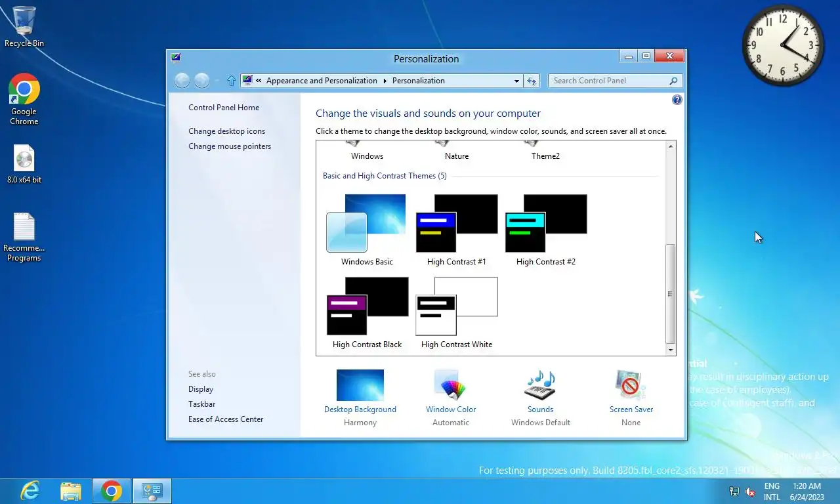Image resolution: width=840 pixels, height=504 pixels.
Task: Click the desktop clock gadget
Action: click(x=783, y=45)
